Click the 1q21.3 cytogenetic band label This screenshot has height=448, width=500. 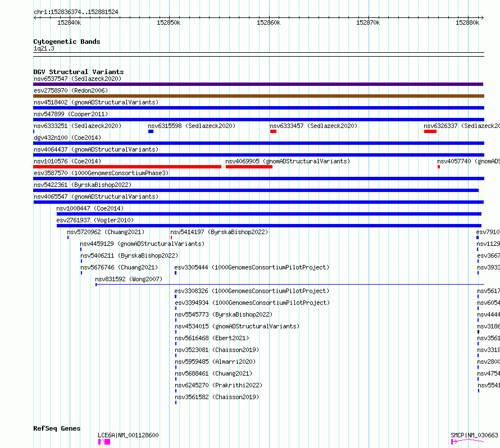click(44, 48)
